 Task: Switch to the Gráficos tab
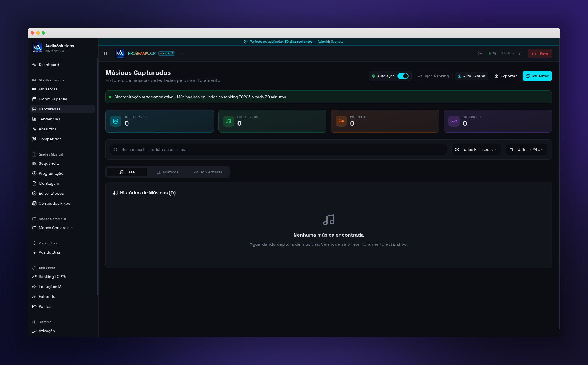tap(168, 172)
